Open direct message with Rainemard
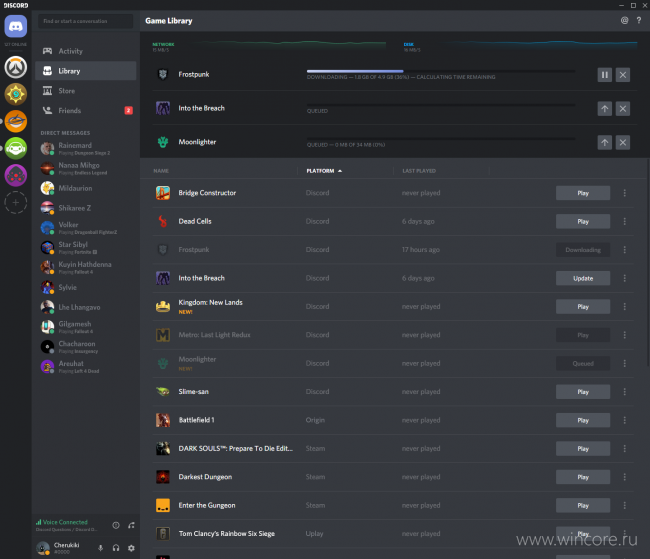650x559 pixels. (x=86, y=148)
